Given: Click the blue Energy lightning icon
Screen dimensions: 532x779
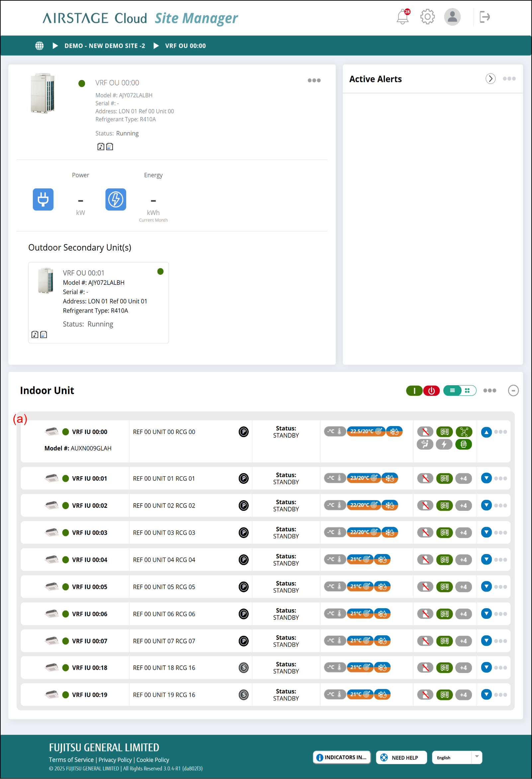Looking at the screenshot, I should pyautogui.click(x=116, y=199).
